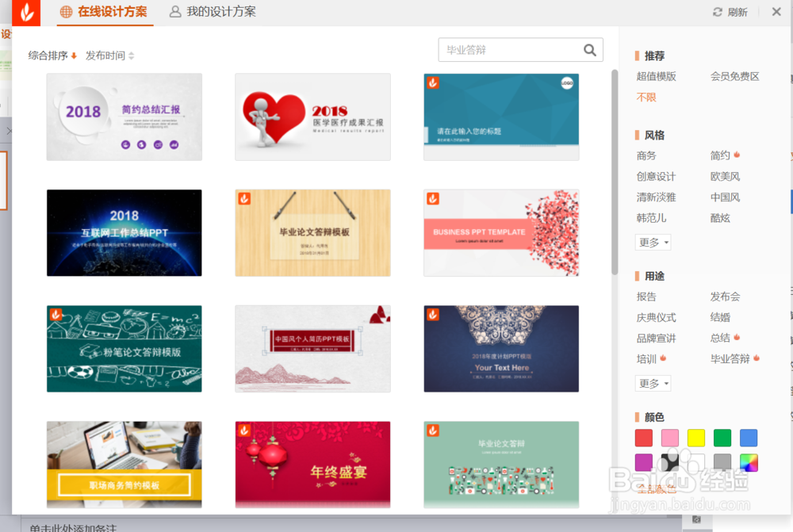This screenshot has width=793, height=532.
Task: Open the green 毕业论文答辩 template
Action: 501,465
